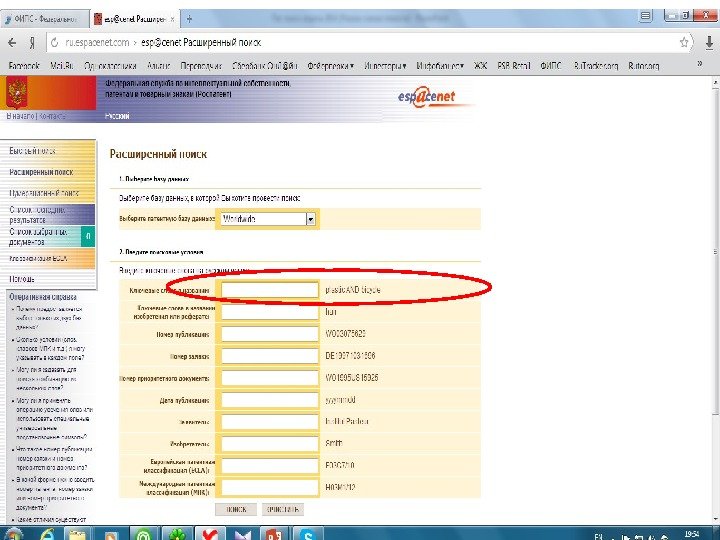Click the Russian coat of arms logo
This screenshot has height=540, width=720.
(x=17, y=92)
